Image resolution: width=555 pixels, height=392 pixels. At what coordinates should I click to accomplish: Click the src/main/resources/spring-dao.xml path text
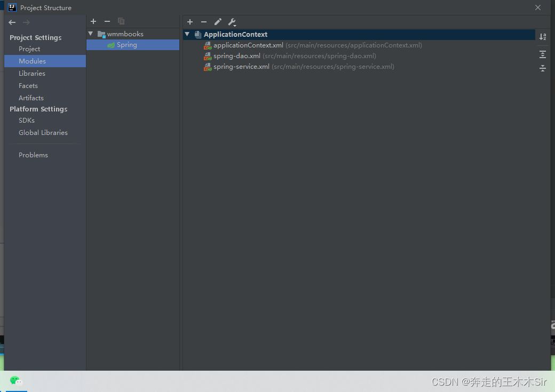[319, 56]
